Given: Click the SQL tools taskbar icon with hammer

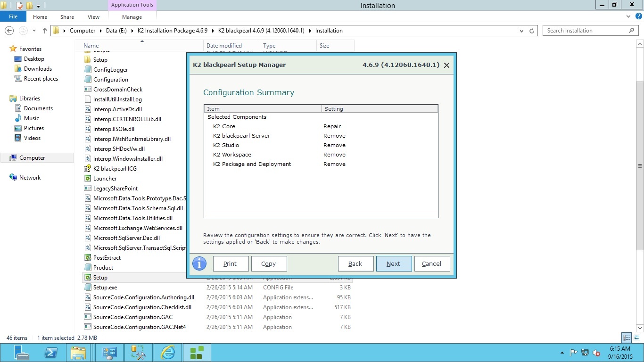Looking at the screenshot, I should click(x=139, y=353).
